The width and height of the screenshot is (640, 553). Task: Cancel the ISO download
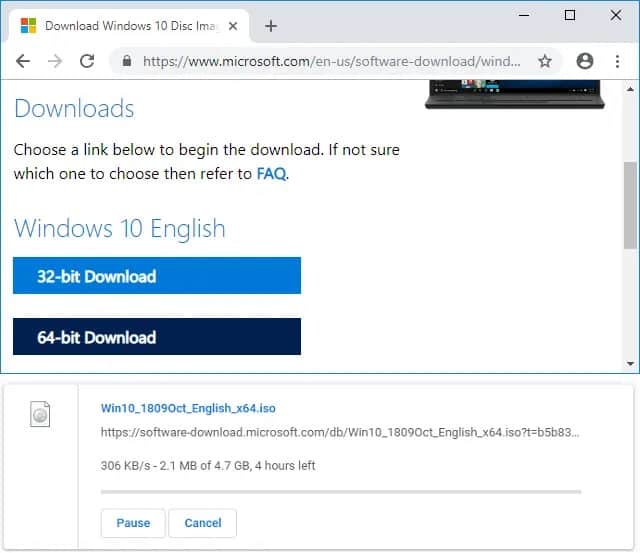click(x=203, y=523)
